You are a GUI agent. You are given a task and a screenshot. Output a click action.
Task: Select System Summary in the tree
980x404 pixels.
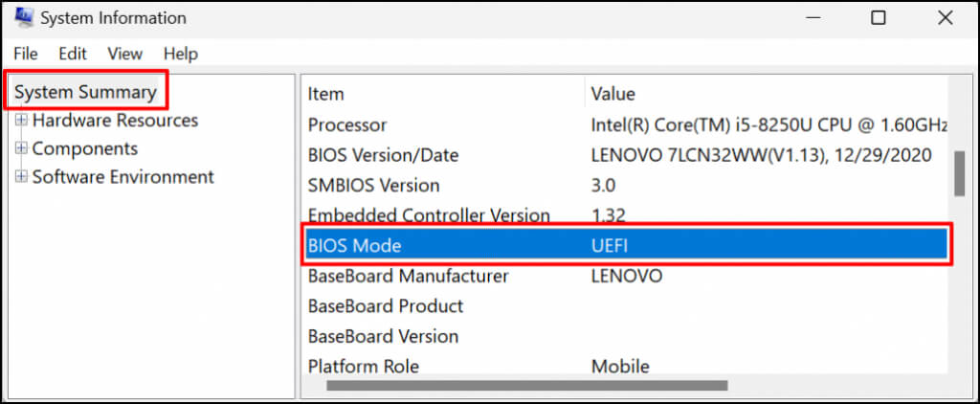pos(85,92)
